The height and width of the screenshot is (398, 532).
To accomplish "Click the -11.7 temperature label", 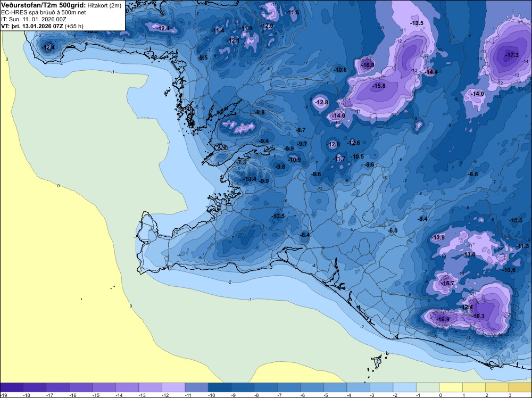I will click(x=338, y=159).
